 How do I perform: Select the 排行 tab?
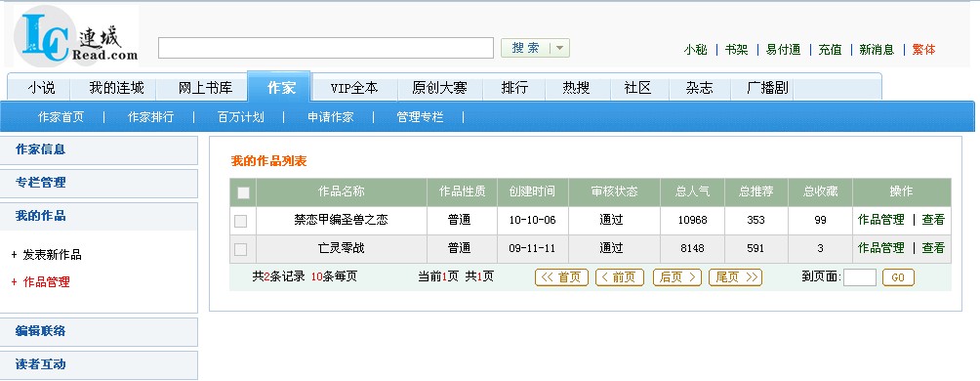[x=514, y=88]
